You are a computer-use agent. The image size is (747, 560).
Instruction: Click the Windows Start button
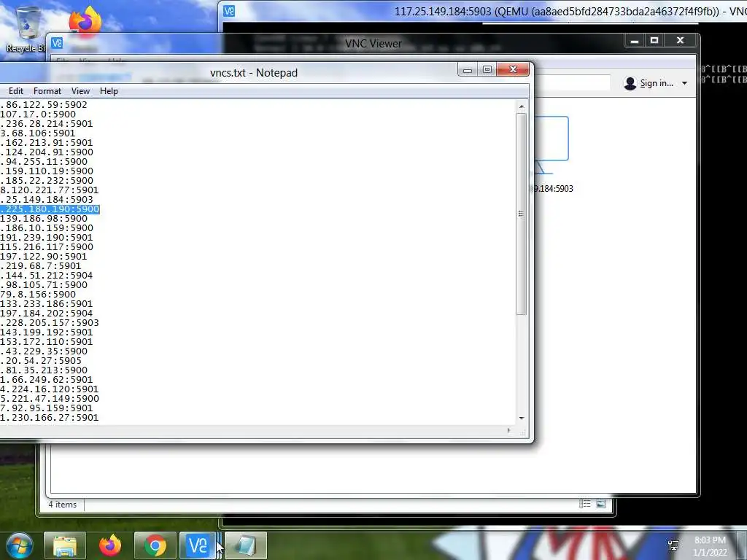(18, 545)
